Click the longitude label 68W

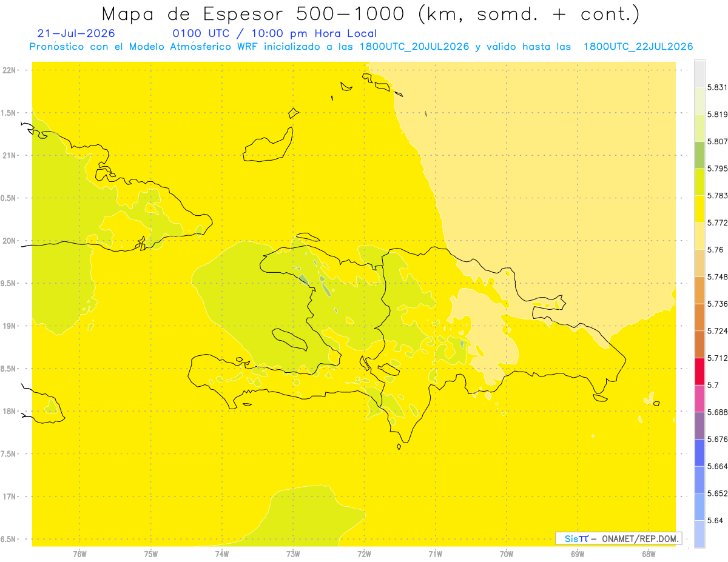pos(649,554)
